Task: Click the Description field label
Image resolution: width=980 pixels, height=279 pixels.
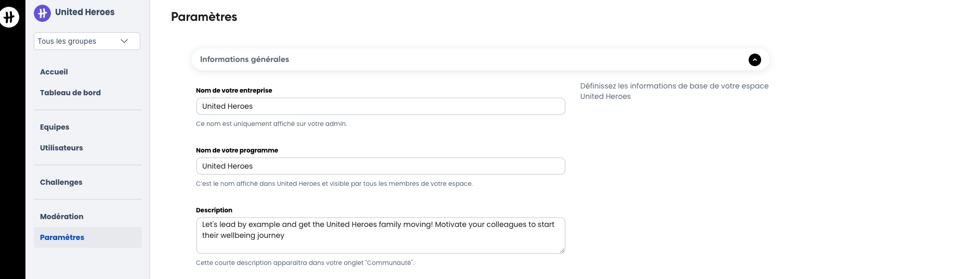Action: coord(214,210)
